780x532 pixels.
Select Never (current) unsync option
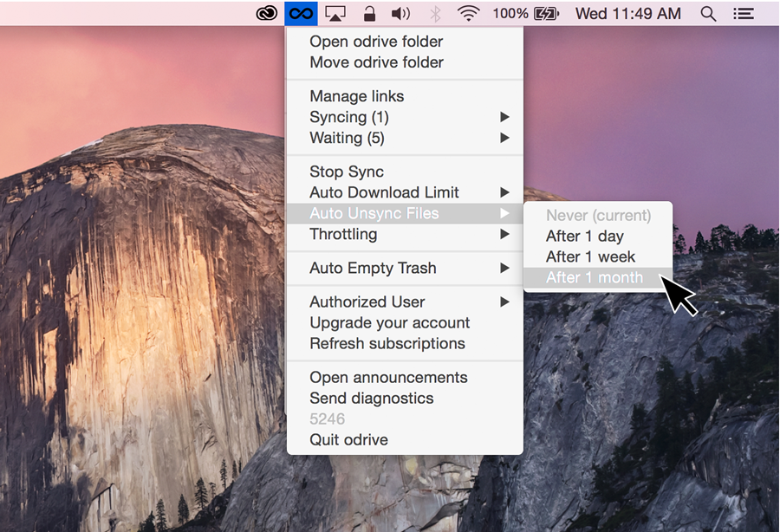598,215
